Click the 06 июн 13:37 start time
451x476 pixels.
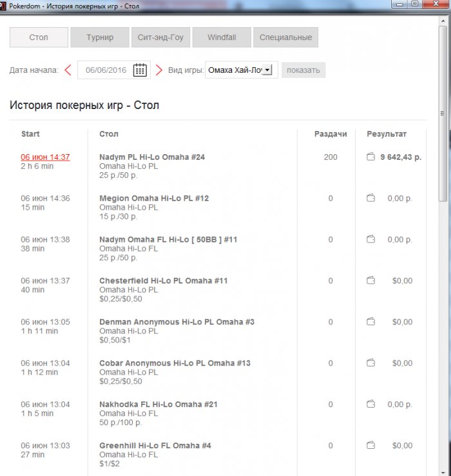tap(45, 281)
